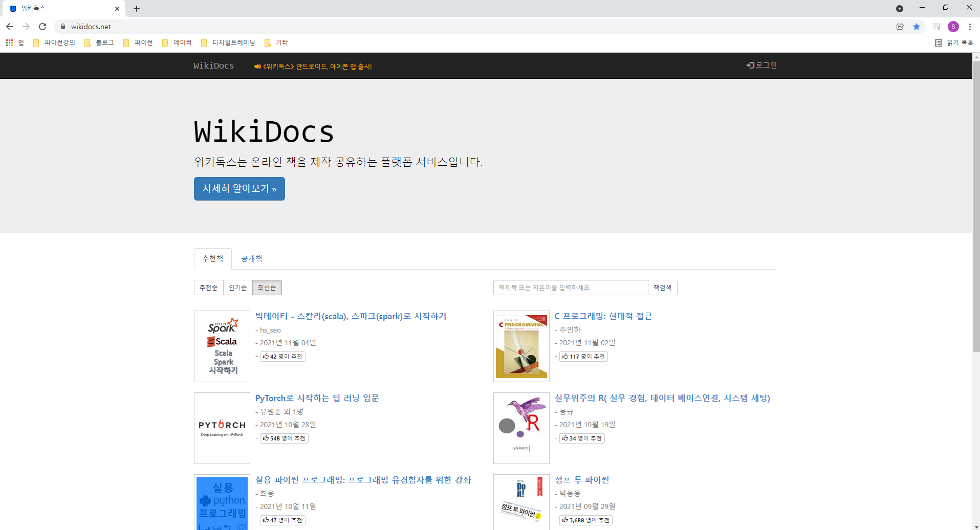
Task: Open the 안드로이드, 아이폰 앱 출시 announcement
Action: click(x=313, y=67)
